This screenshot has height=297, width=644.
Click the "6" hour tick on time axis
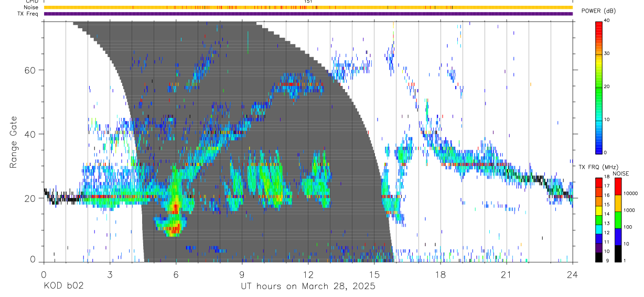(x=176, y=274)
